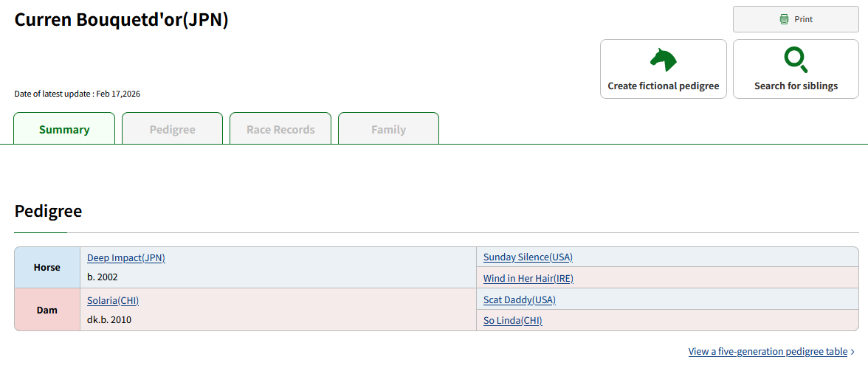The width and height of the screenshot is (868, 371).
Task: Select the Family tab
Action: pos(388,129)
